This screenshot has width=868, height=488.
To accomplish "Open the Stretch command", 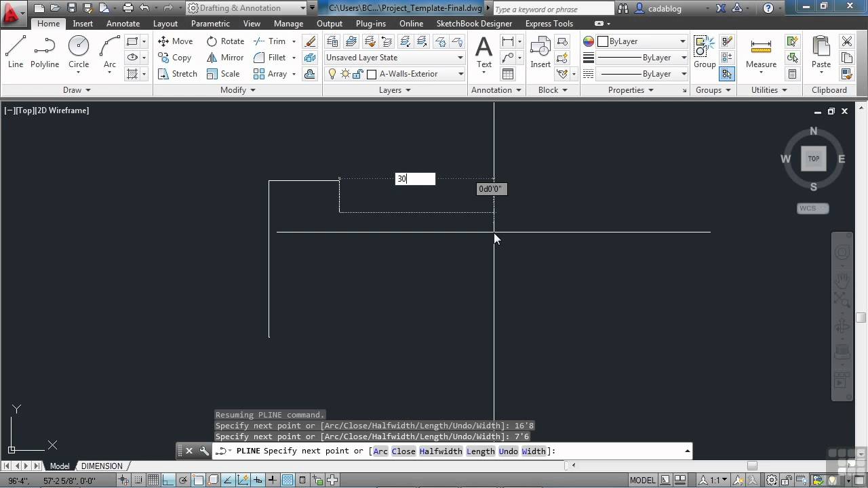I will click(177, 73).
